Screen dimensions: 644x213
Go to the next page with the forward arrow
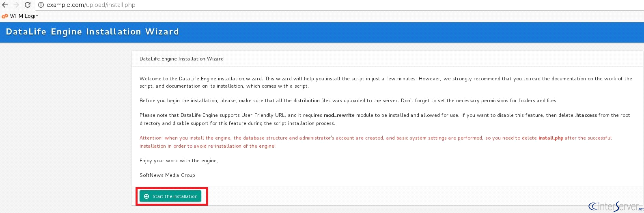16,5
